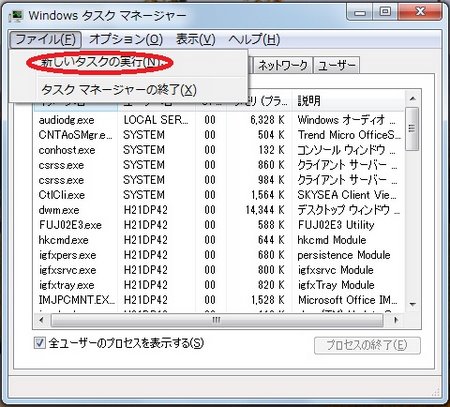
Task: Click the horizontal scrollbar right arrow
Action: [x=395, y=320]
